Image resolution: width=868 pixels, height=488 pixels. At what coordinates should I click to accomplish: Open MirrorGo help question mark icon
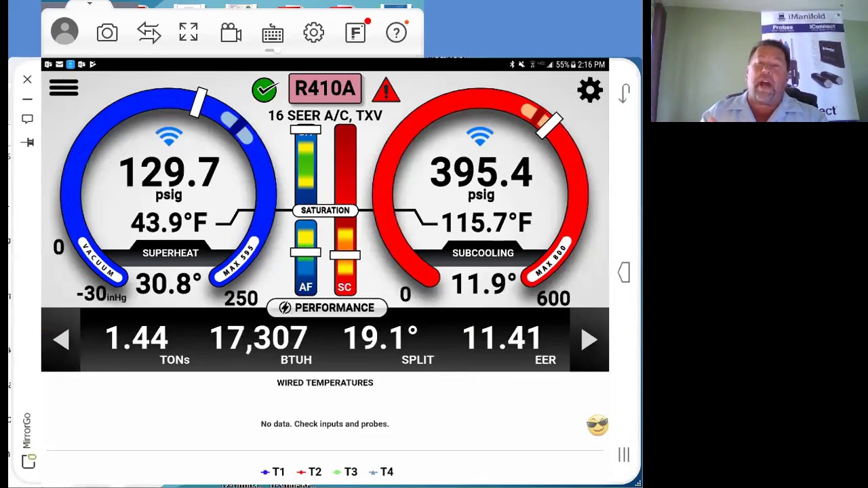(397, 33)
